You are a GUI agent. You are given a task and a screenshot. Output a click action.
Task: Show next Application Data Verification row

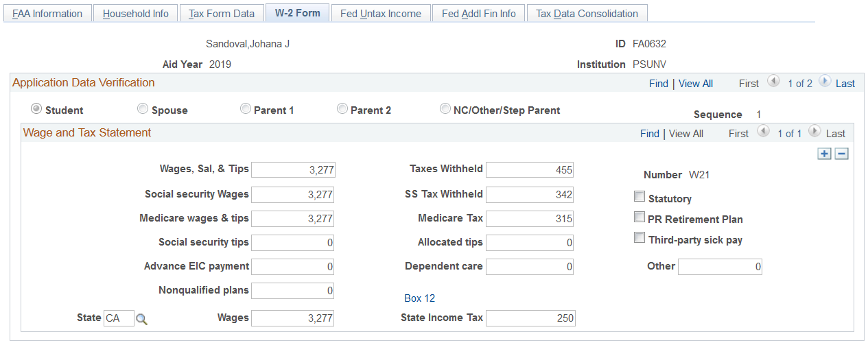click(824, 82)
